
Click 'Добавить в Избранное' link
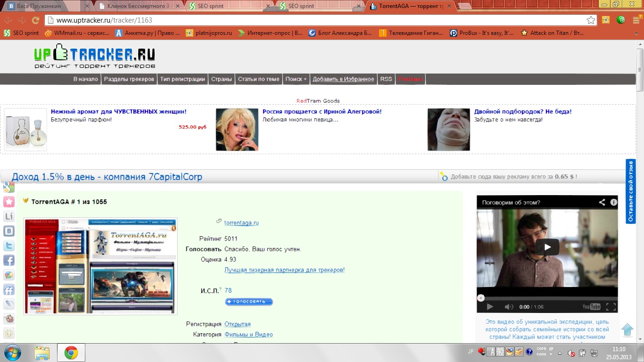click(344, 79)
